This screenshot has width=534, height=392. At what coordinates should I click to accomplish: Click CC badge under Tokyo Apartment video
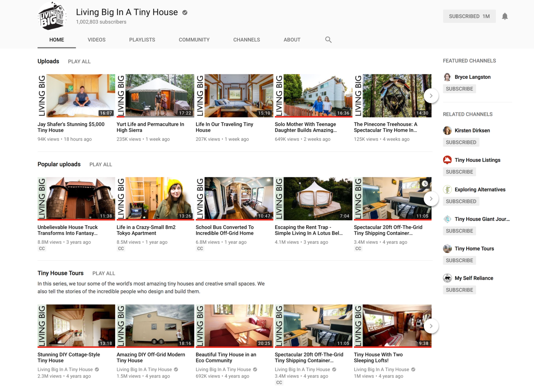[x=121, y=248]
